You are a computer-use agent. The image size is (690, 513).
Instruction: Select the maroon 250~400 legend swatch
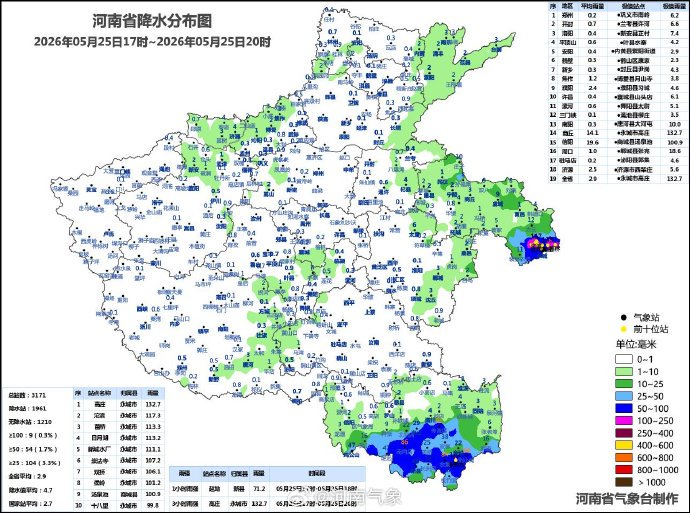tap(624, 433)
